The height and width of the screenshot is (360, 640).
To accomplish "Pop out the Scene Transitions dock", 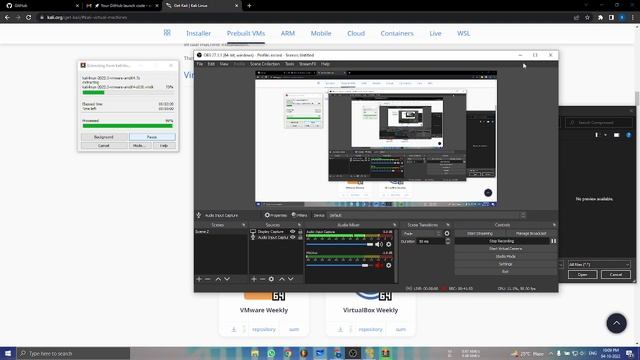I will (448, 225).
